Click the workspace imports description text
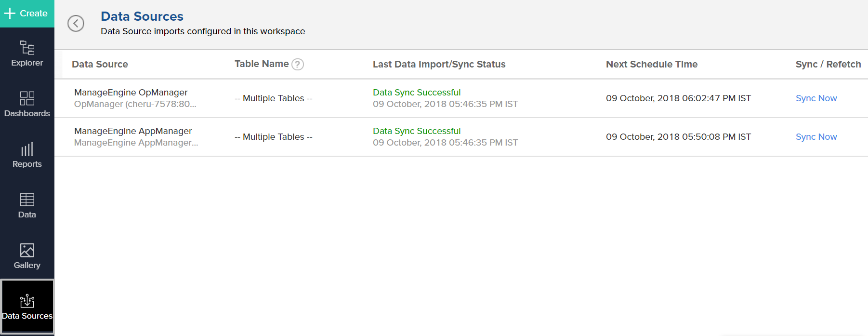The image size is (868, 336). (203, 31)
